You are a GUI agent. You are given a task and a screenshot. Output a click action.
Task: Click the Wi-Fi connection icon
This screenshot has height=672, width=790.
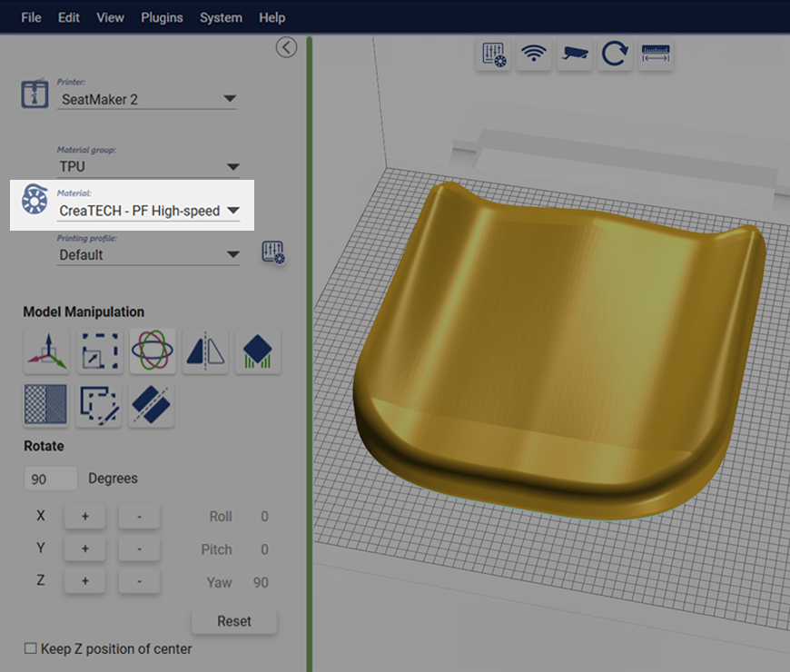[534, 54]
